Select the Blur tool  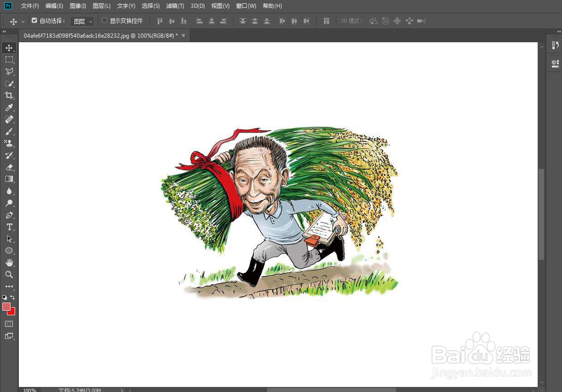coord(9,191)
